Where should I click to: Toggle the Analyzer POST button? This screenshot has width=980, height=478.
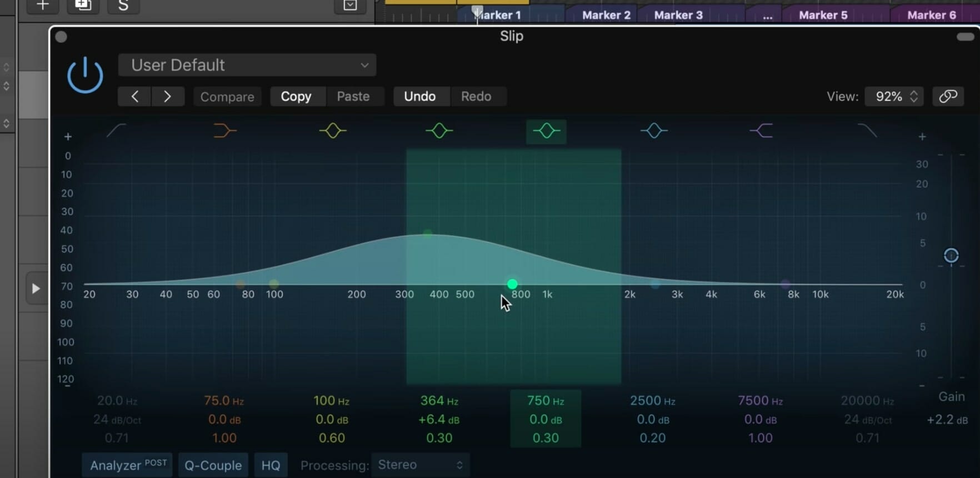coord(128,465)
